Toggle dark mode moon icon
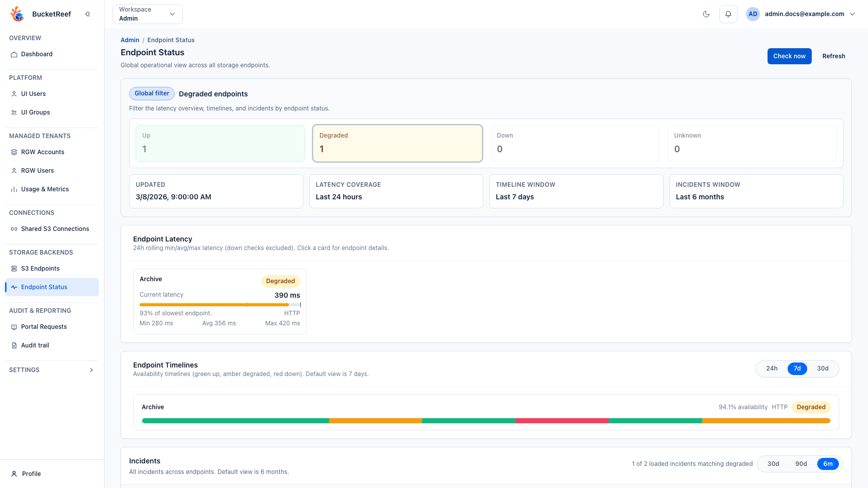 [x=706, y=14]
